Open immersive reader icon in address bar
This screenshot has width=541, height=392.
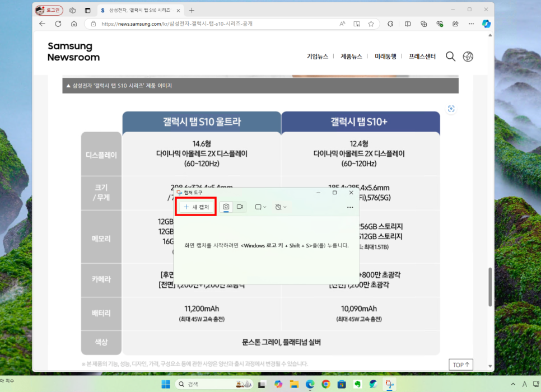(x=357, y=24)
